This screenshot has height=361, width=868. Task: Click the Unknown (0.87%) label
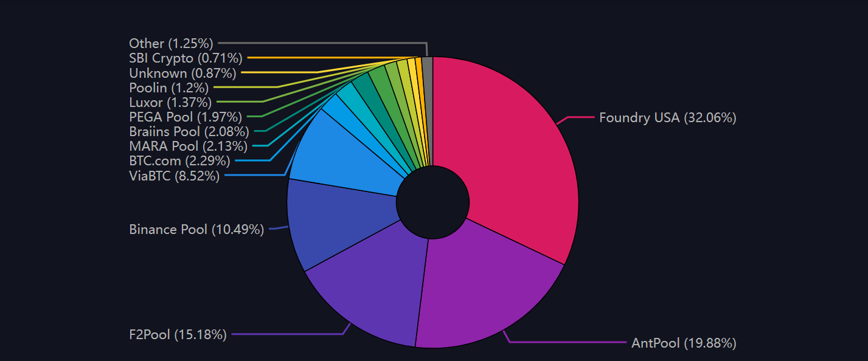182,73
